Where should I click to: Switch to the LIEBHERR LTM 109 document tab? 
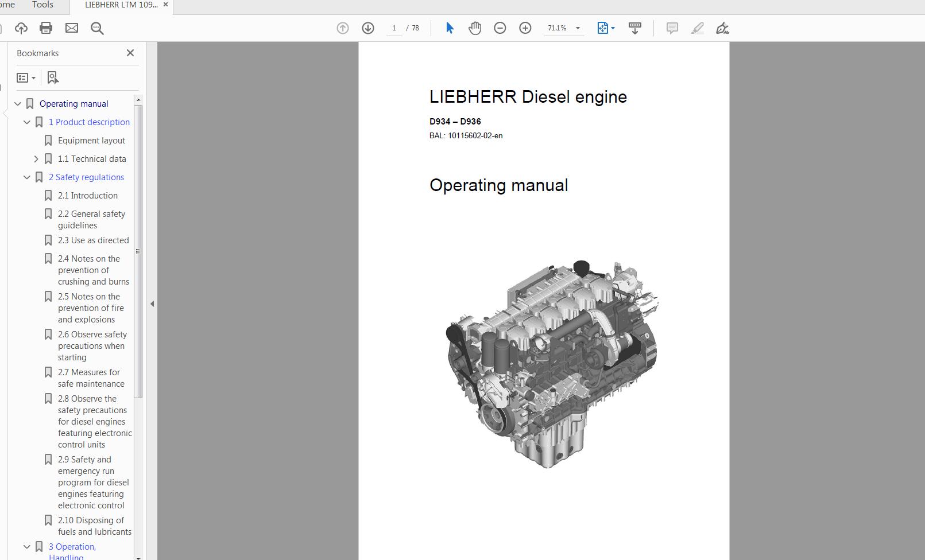tap(121, 5)
